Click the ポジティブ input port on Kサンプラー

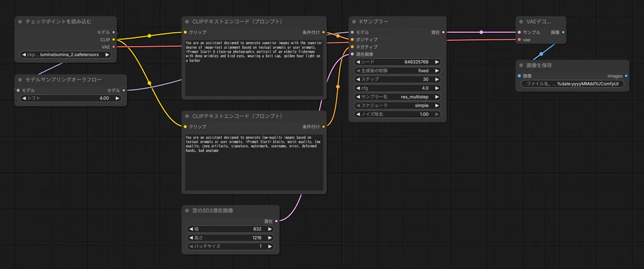point(353,39)
